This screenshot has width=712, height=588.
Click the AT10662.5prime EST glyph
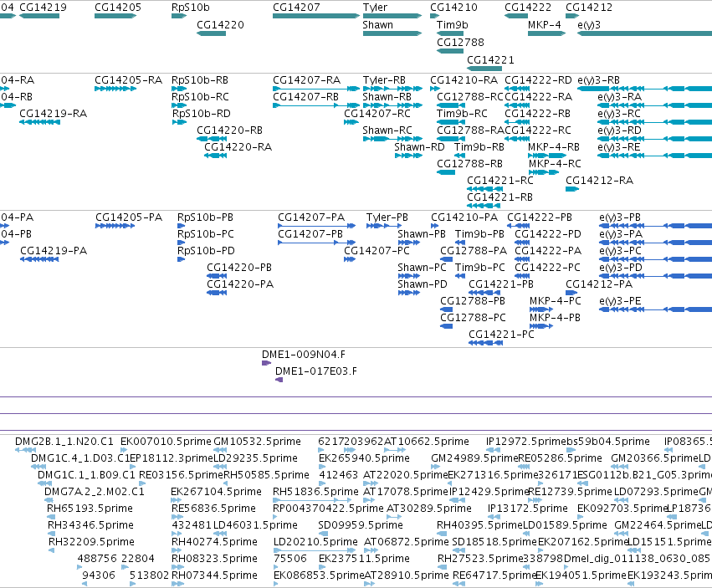point(395,450)
